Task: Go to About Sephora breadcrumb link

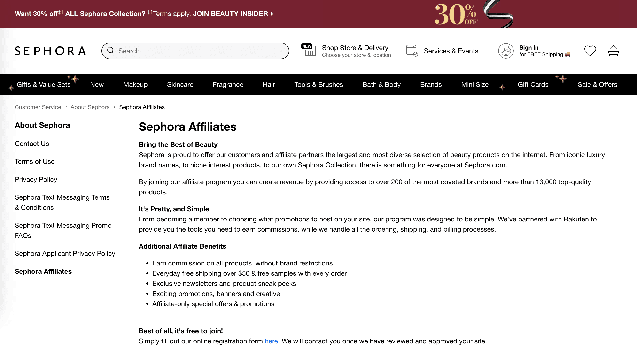Action: click(x=90, y=107)
